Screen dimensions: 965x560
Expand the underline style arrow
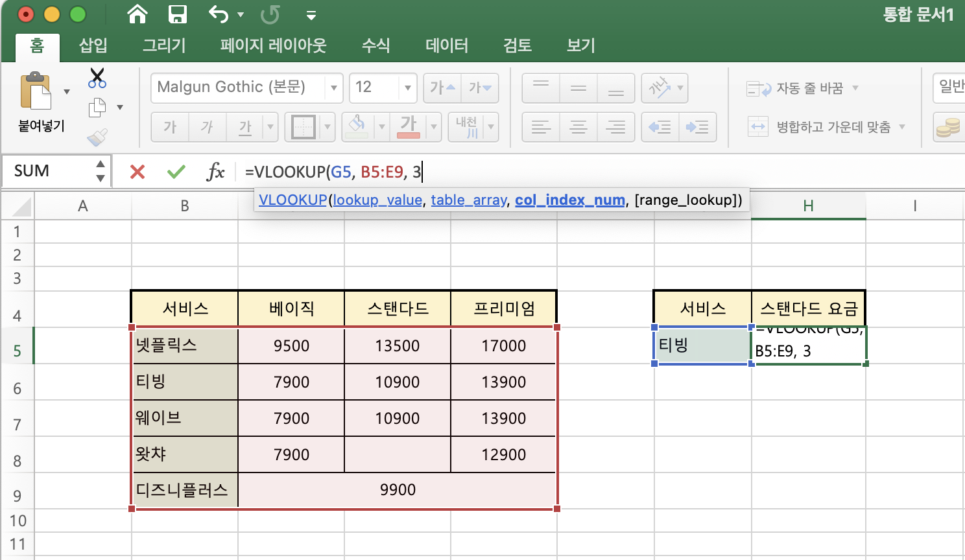(x=271, y=127)
